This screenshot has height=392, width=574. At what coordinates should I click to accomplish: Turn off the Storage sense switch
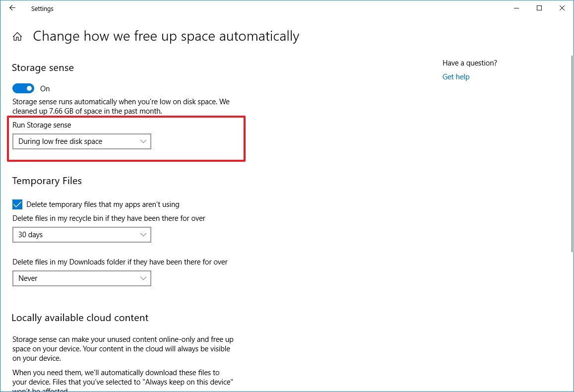tap(23, 88)
